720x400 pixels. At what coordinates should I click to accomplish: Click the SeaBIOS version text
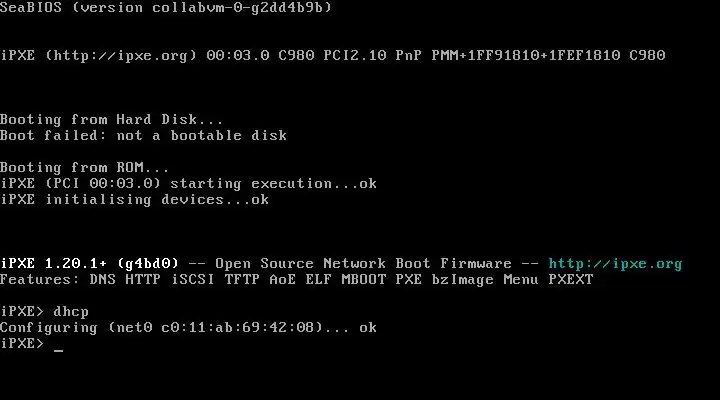tap(166, 8)
